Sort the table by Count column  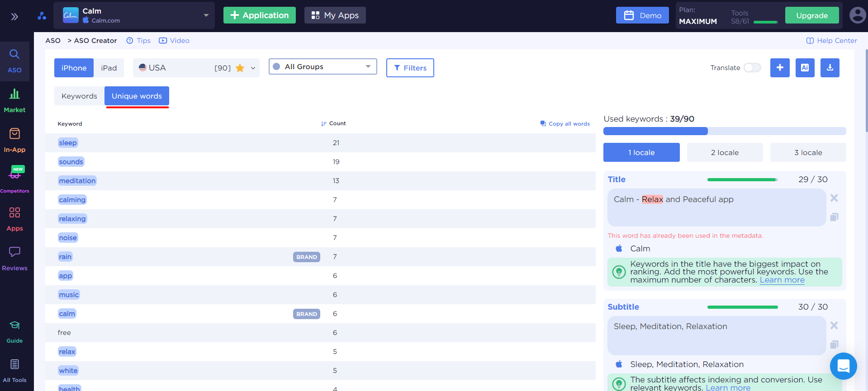(333, 123)
